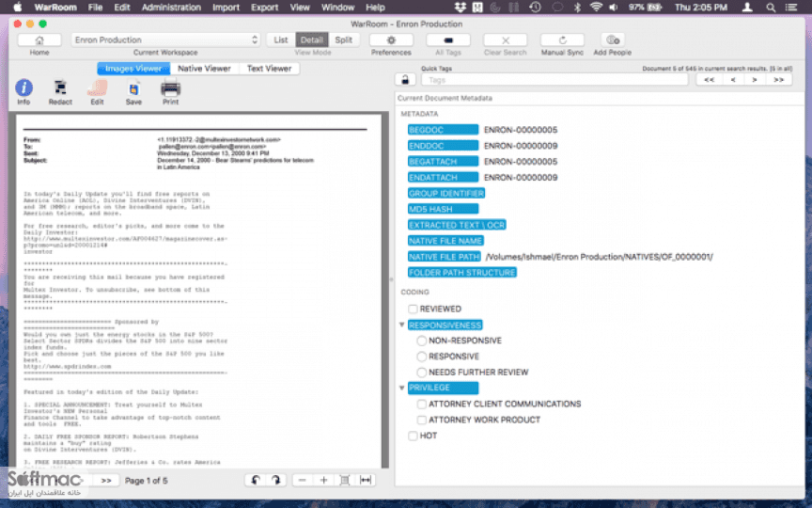812x508 pixels.
Task: Open the Window menu
Action: click(x=337, y=8)
